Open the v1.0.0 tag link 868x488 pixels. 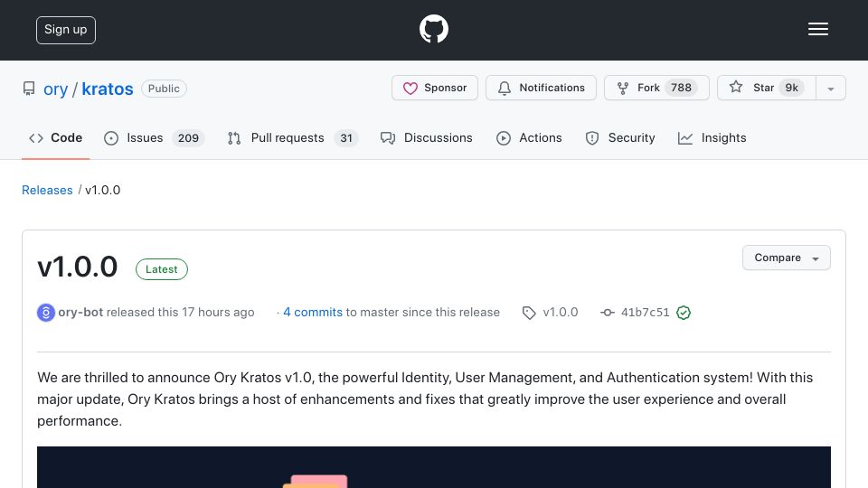point(561,312)
